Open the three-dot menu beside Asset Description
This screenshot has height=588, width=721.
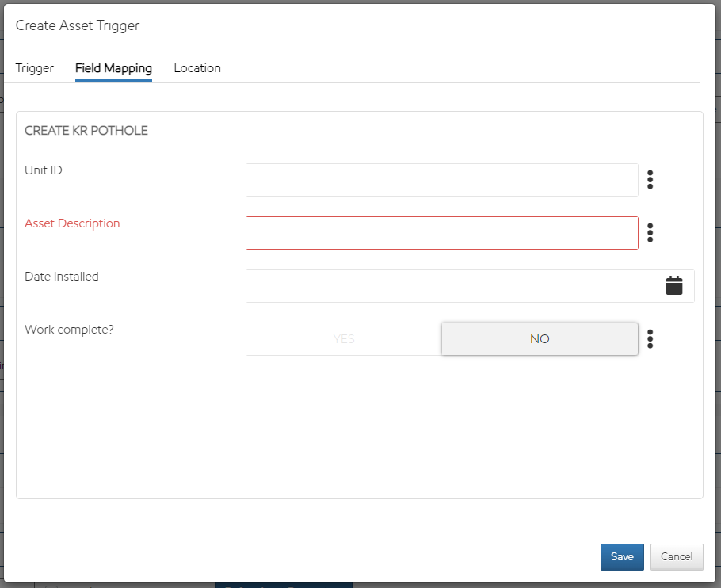click(650, 233)
